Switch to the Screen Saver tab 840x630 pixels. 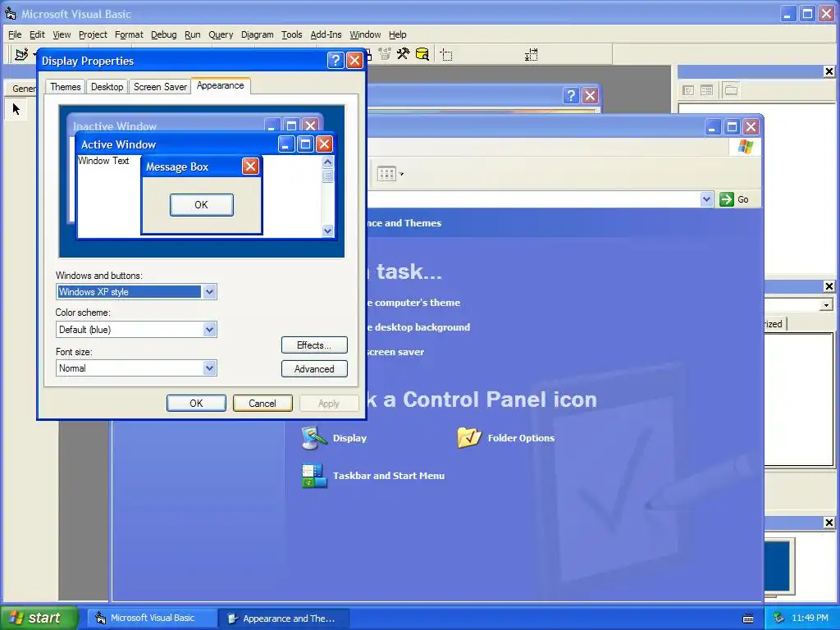(x=160, y=87)
